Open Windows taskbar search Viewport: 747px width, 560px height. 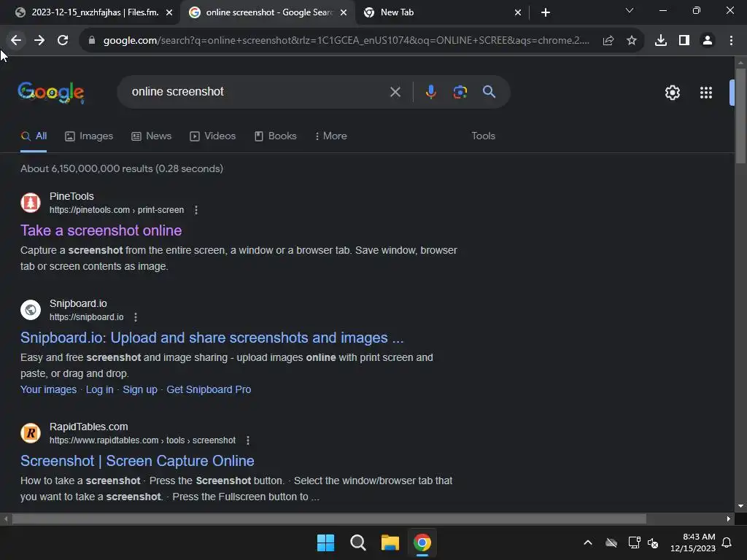click(357, 542)
